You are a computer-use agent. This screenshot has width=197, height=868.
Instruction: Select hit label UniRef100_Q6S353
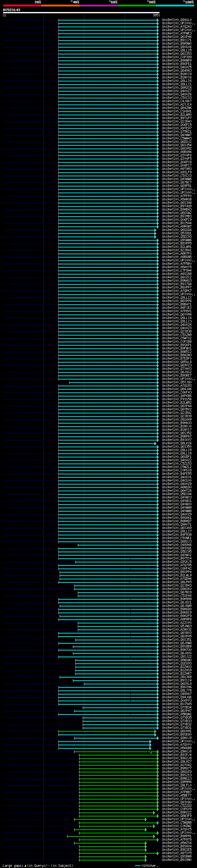click(x=176, y=54)
